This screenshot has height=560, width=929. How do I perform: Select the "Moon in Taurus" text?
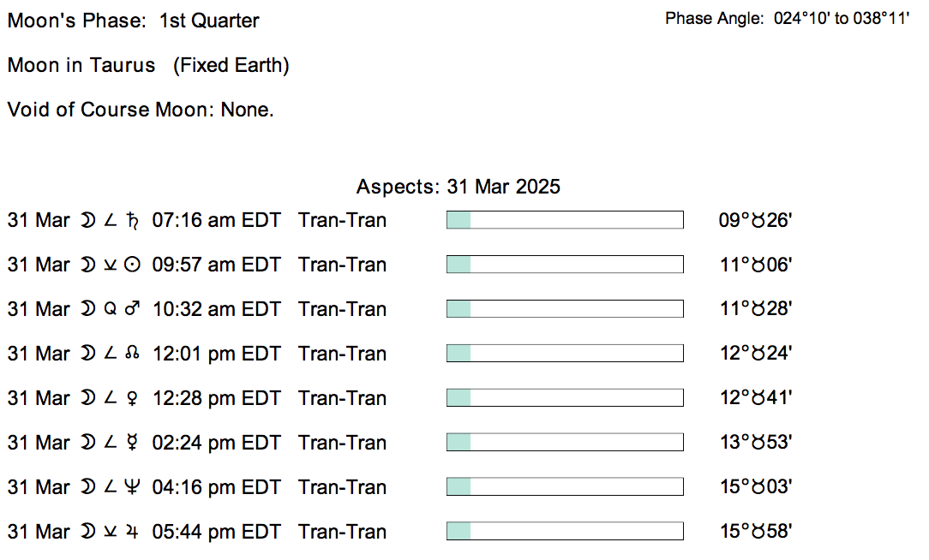(x=81, y=65)
